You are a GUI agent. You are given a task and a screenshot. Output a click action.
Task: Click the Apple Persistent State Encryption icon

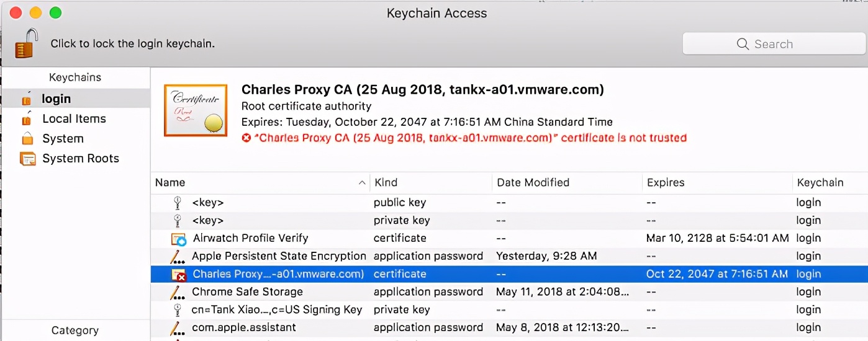(x=179, y=257)
